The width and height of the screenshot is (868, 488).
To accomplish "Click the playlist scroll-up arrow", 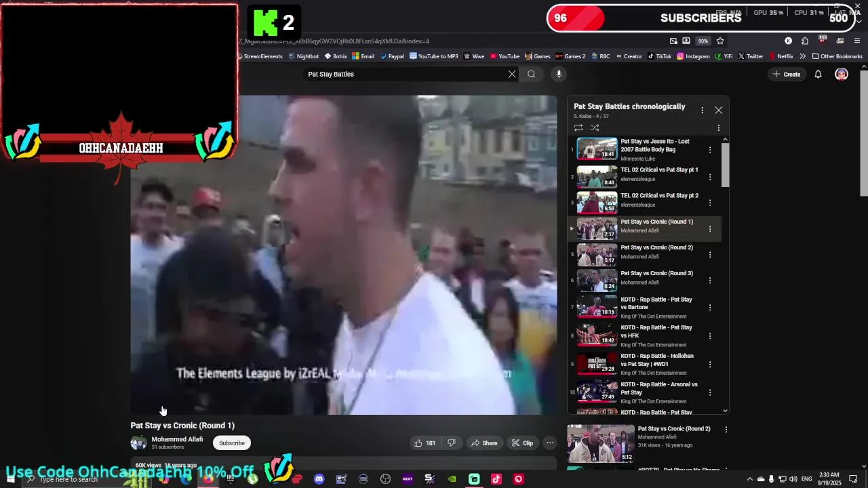I will [x=726, y=140].
